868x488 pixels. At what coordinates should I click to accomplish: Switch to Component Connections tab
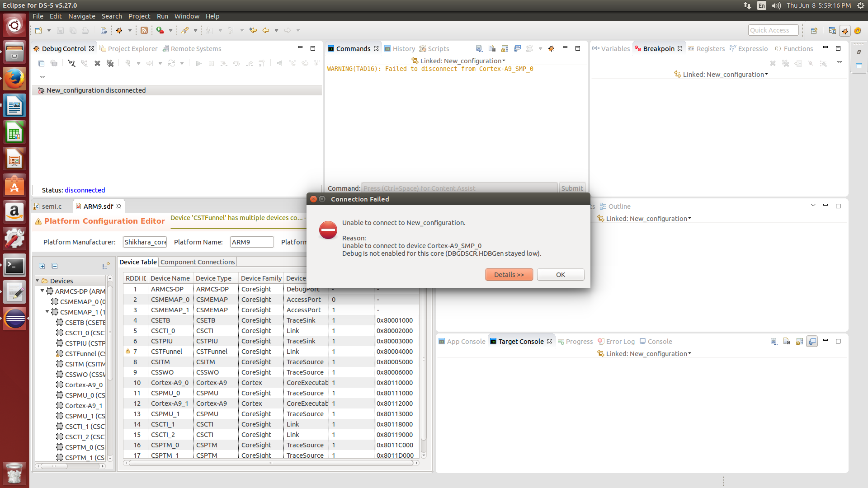(x=198, y=262)
